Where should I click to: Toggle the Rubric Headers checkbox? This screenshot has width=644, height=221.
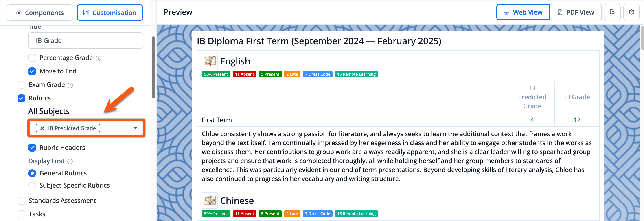coord(32,148)
